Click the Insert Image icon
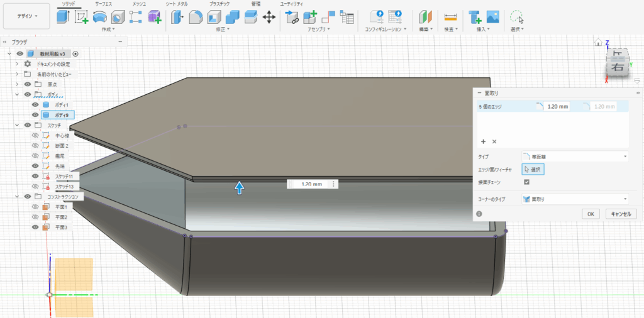The height and width of the screenshot is (318, 644). point(493,17)
